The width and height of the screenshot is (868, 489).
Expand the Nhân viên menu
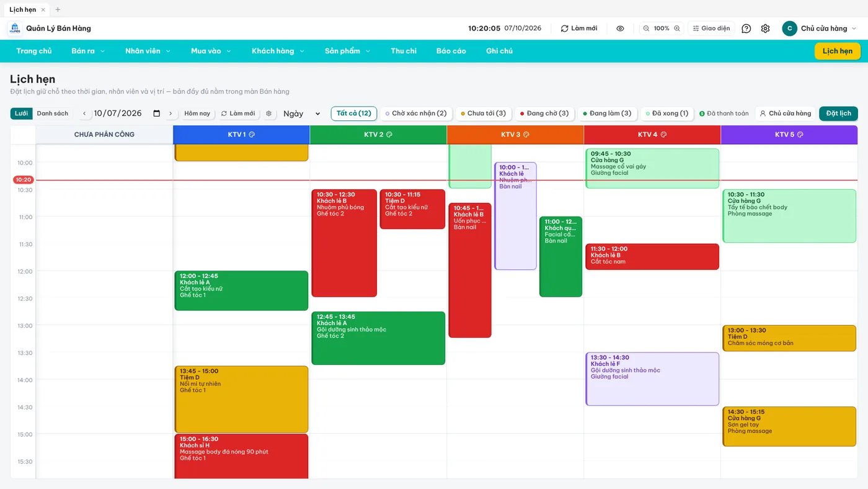click(x=148, y=51)
